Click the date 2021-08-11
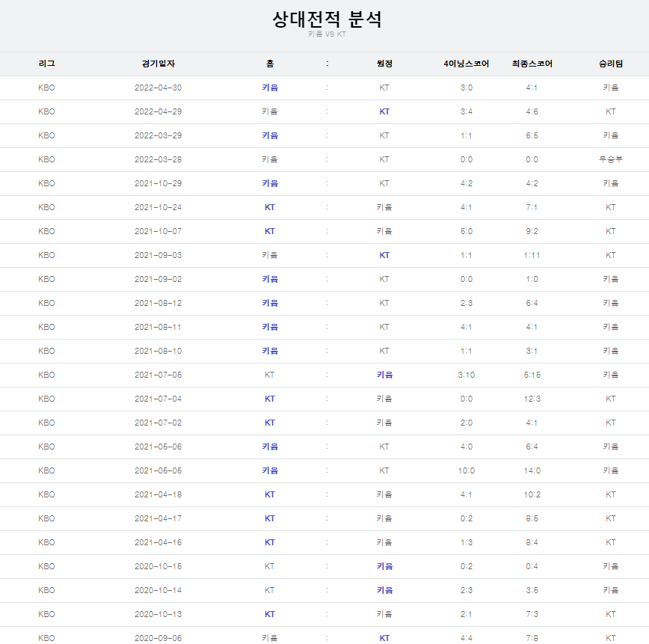649x644 pixels. 158,327
